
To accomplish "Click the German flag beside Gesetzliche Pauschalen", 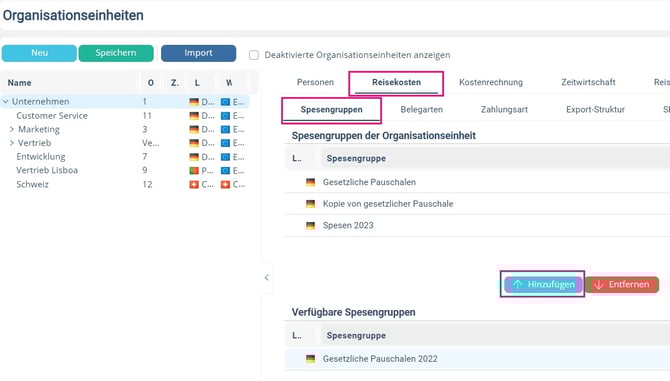I will coord(311,182).
